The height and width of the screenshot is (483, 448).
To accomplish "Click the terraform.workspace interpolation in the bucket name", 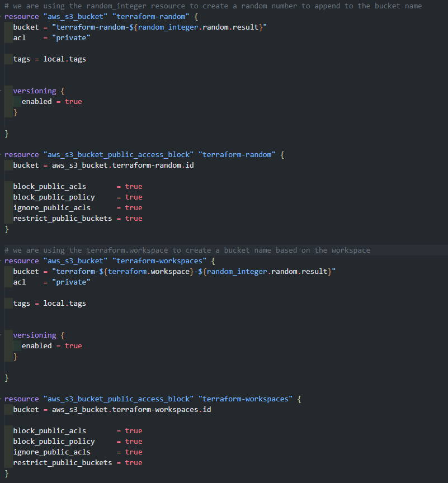I will [x=147, y=271].
